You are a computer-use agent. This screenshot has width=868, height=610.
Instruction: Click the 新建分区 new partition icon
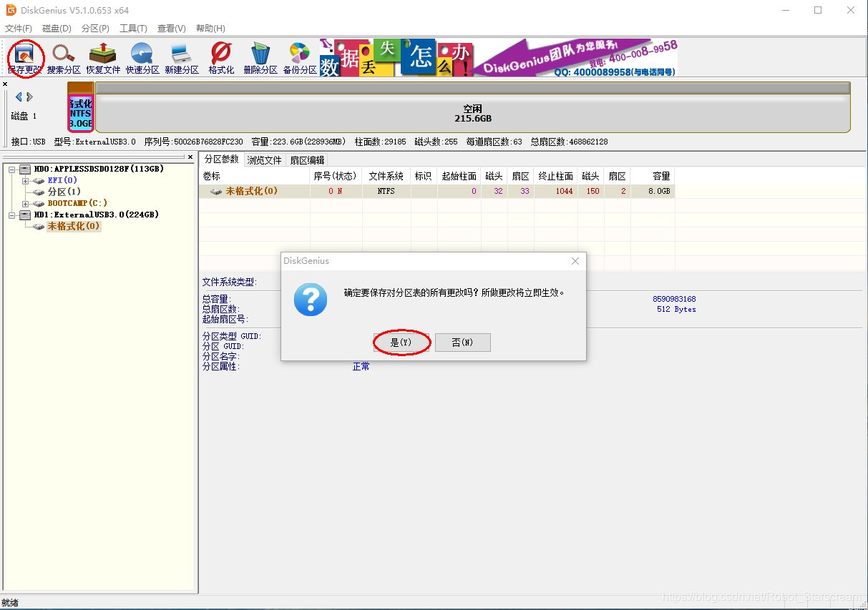point(182,57)
